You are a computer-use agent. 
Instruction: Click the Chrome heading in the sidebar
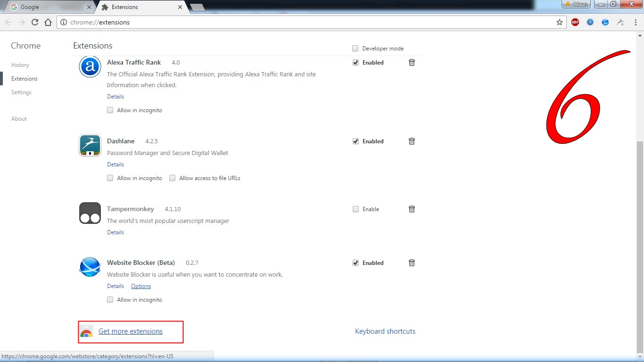pos(26,46)
